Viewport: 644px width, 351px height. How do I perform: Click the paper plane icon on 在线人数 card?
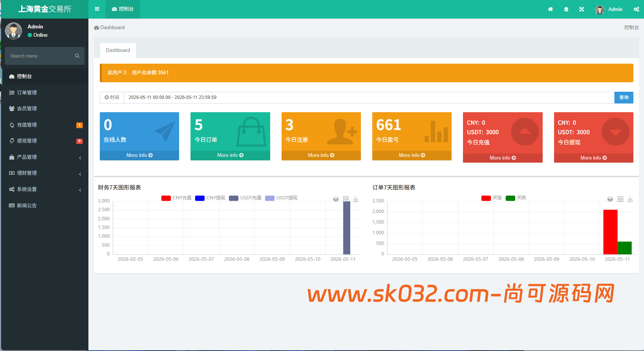165,132
